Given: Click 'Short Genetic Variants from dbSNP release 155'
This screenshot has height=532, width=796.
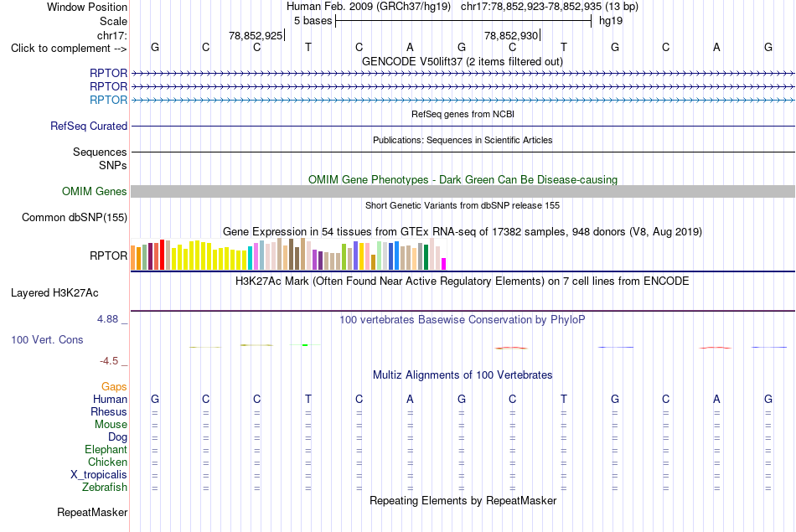Looking at the screenshot, I should click(463, 205).
